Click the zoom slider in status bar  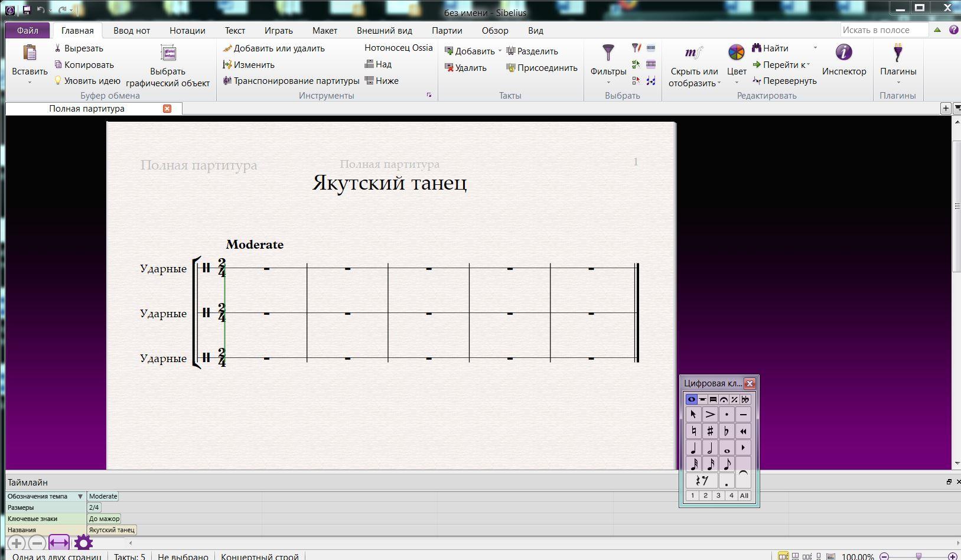click(918, 556)
